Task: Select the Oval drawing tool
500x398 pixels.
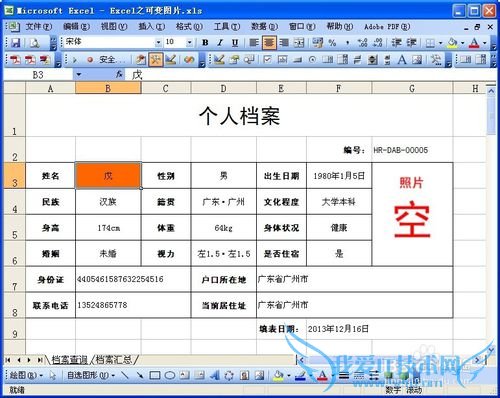Action: 170,376
